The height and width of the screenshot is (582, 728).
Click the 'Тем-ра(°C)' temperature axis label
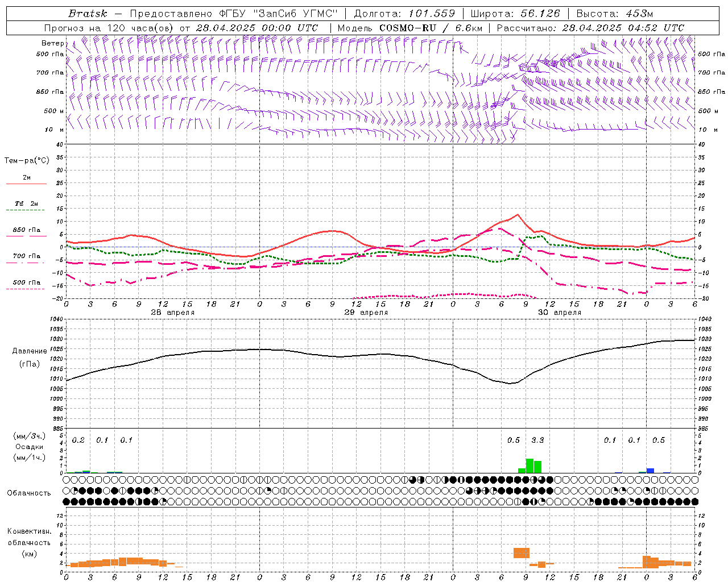(x=27, y=161)
